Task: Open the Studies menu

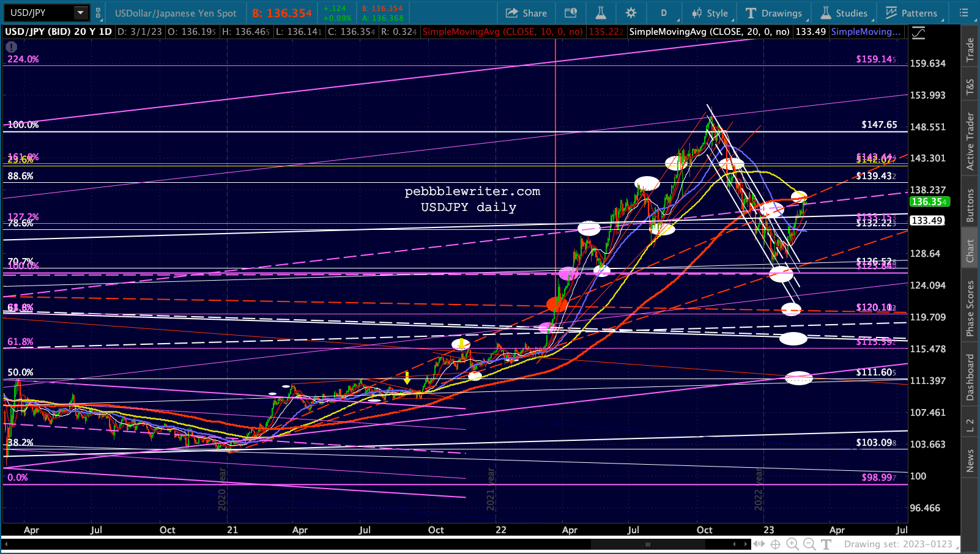Action: (844, 13)
